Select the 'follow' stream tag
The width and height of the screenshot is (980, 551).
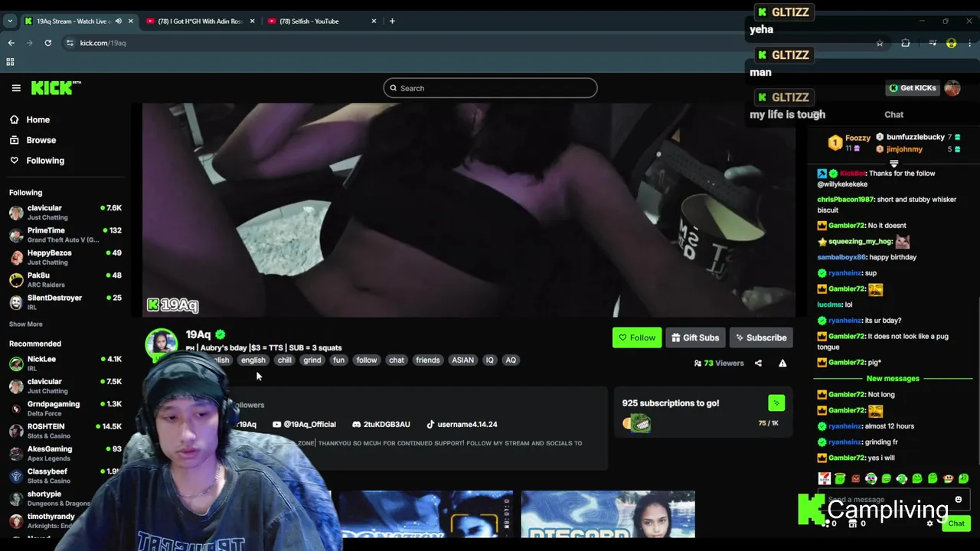click(367, 360)
